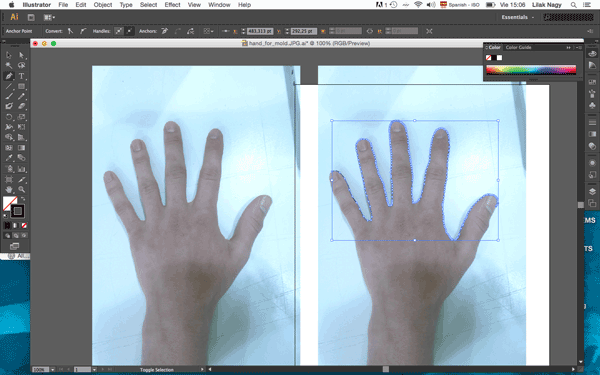Open the Layers panel icon
Screen dimensions: 600x375
click(592, 192)
